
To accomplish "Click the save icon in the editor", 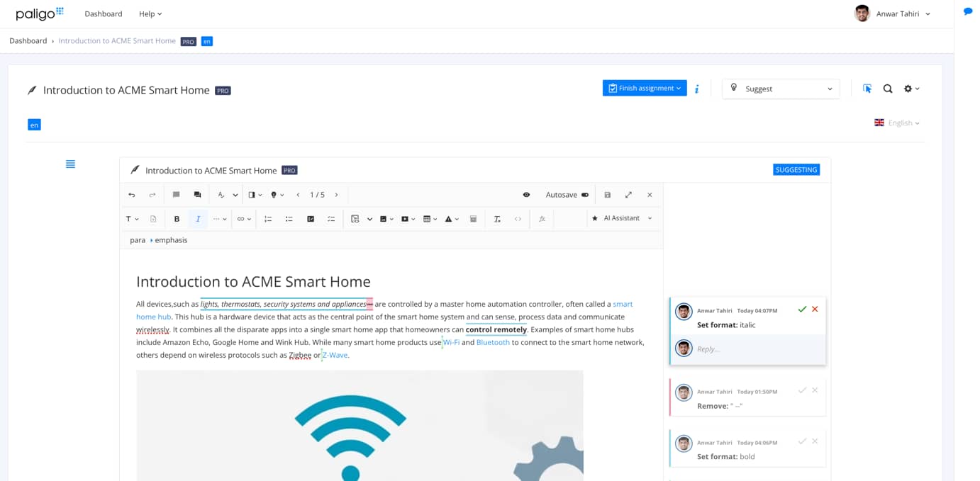I will pyautogui.click(x=606, y=194).
